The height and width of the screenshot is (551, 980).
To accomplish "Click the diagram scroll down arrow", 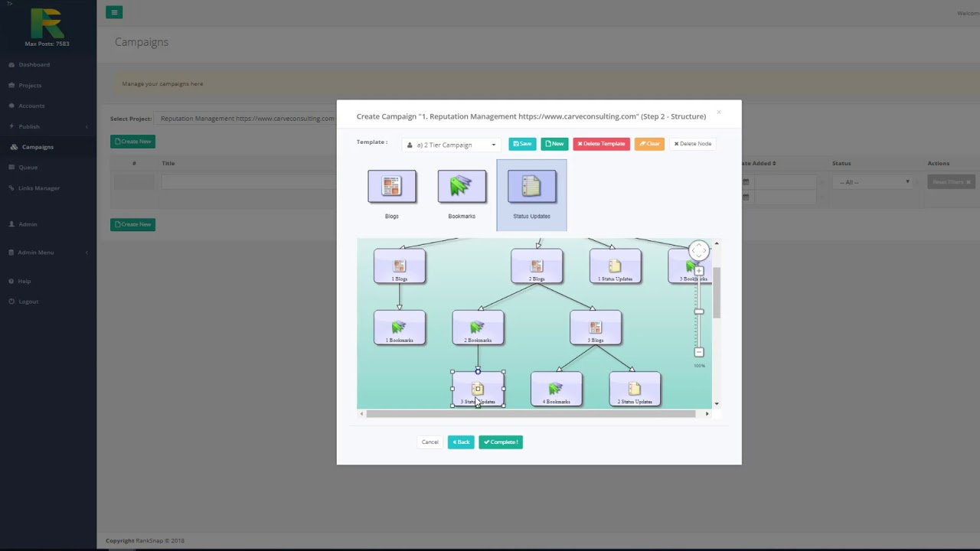I will click(717, 403).
